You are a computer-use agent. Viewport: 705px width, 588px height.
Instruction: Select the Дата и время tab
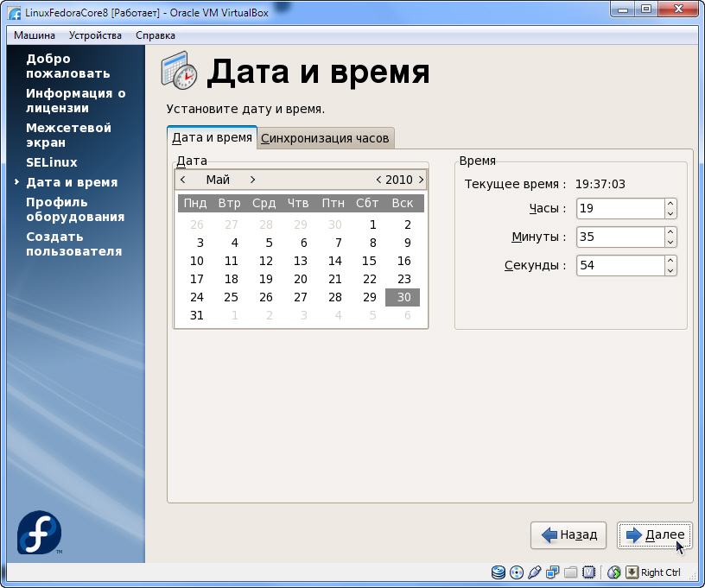[212, 137]
